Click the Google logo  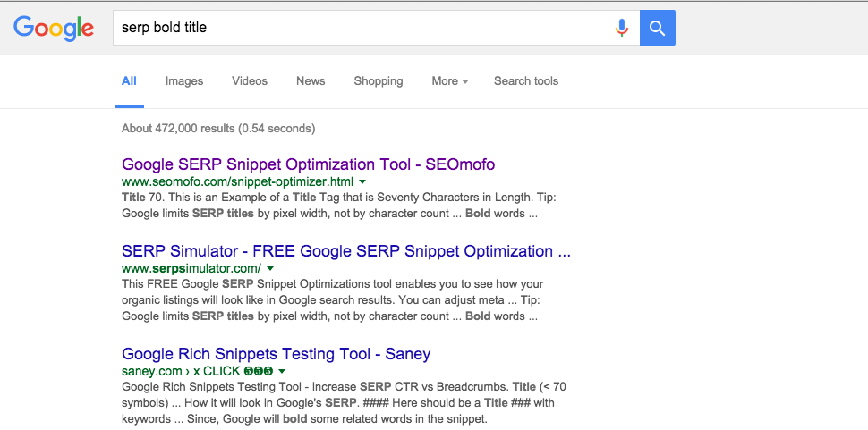tap(54, 29)
